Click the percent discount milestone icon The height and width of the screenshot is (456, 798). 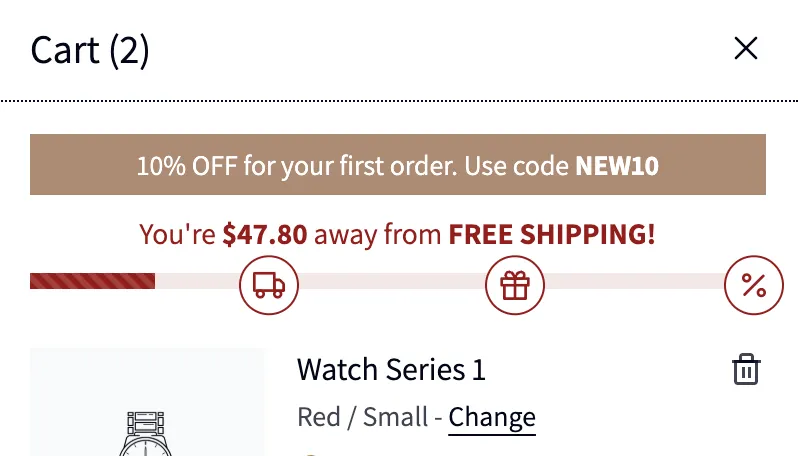(x=753, y=285)
